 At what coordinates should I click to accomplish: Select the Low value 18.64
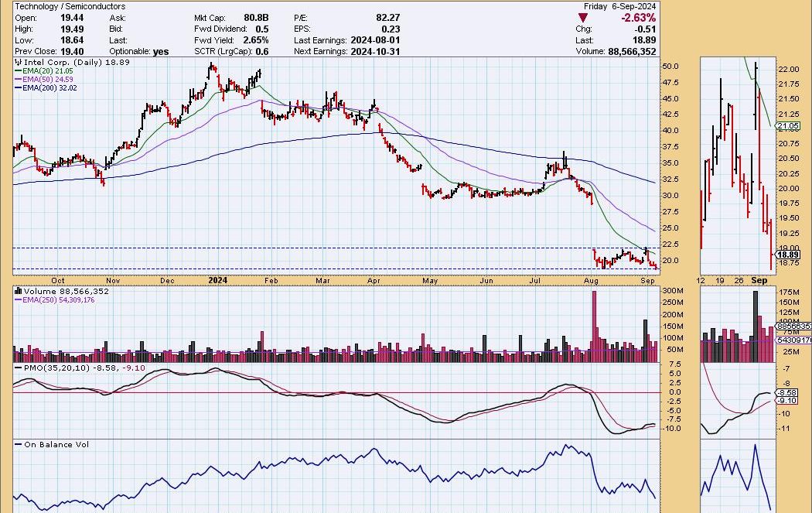(x=72, y=40)
